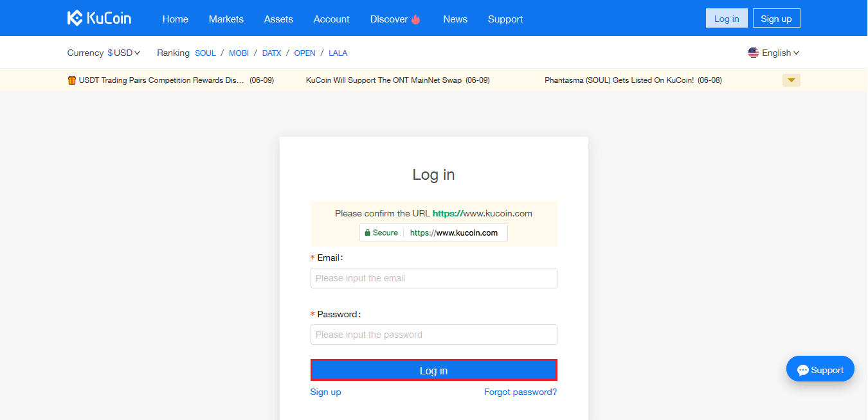Go to the Home menu
The image size is (868, 420).
pyautogui.click(x=176, y=19)
